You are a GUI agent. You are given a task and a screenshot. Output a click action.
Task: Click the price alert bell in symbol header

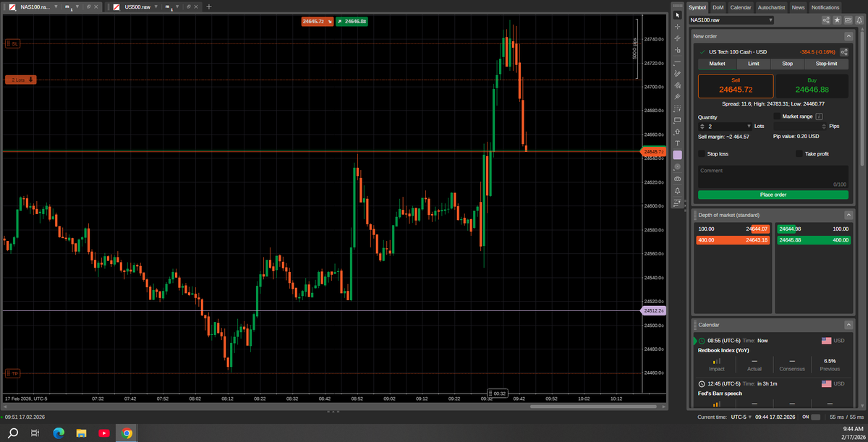click(x=859, y=20)
